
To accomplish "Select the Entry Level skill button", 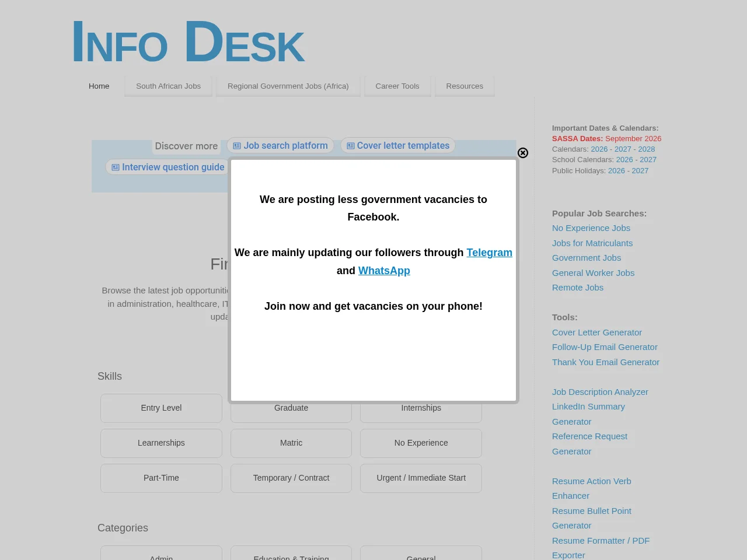I will click(x=161, y=408).
